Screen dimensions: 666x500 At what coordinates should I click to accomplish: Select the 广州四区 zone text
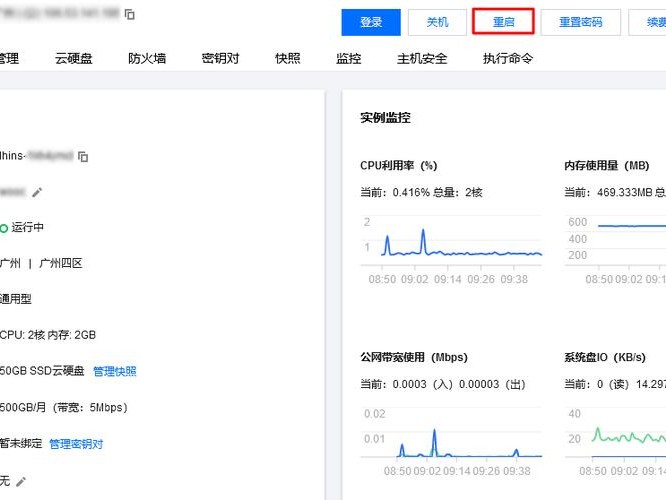pyautogui.click(x=61, y=263)
